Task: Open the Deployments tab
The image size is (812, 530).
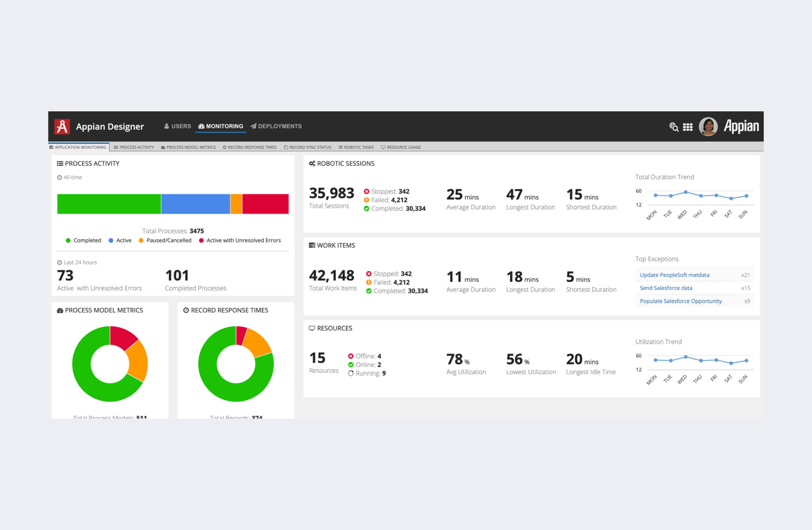Action: [x=276, y=126]
